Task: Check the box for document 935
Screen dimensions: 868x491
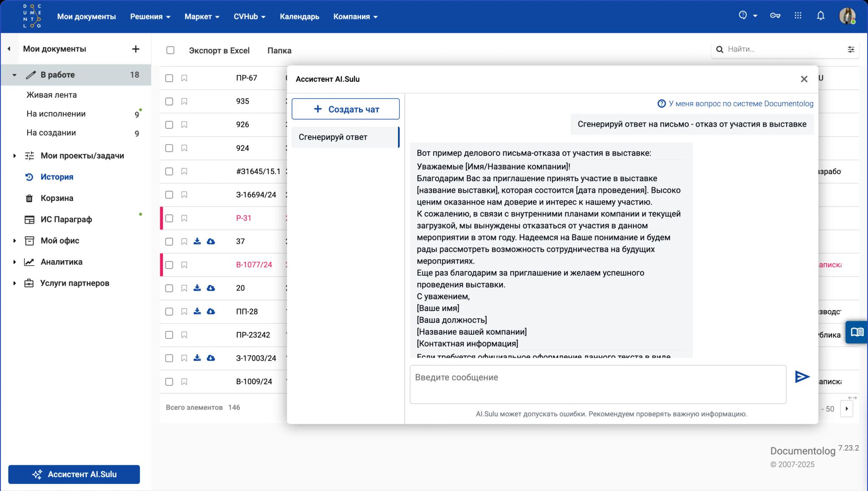Action: (x=169, y=102)
